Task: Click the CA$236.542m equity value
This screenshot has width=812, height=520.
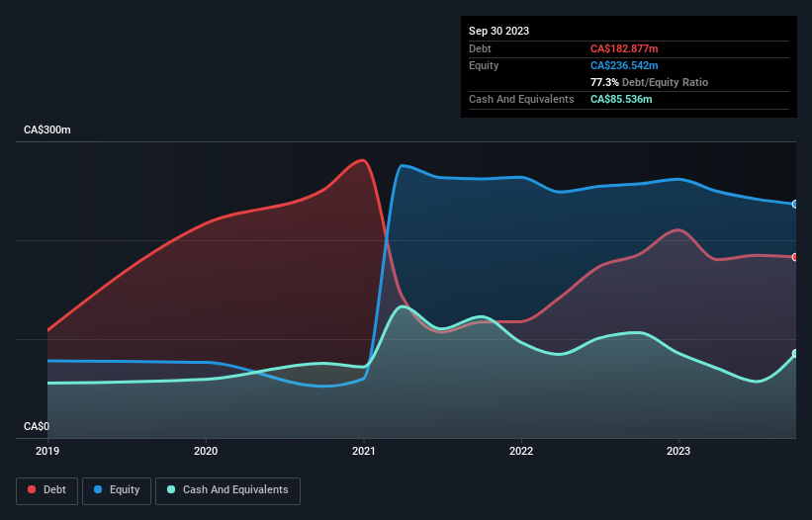Action: pyautogui.click(x=624, y=65)
